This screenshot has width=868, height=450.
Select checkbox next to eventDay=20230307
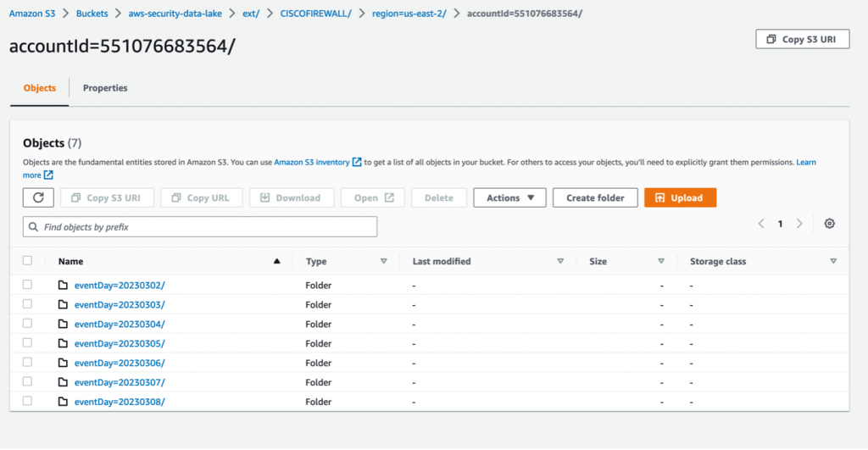28,382
